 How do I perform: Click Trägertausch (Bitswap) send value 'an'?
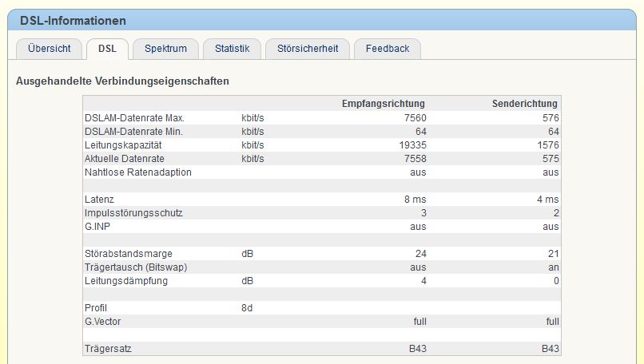553,267
